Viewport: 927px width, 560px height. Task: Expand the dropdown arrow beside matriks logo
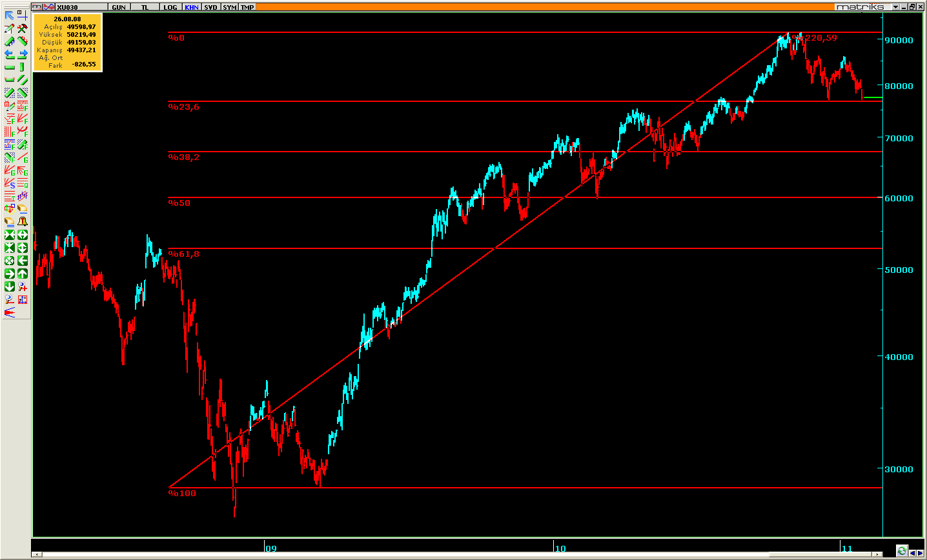(895, 7)
